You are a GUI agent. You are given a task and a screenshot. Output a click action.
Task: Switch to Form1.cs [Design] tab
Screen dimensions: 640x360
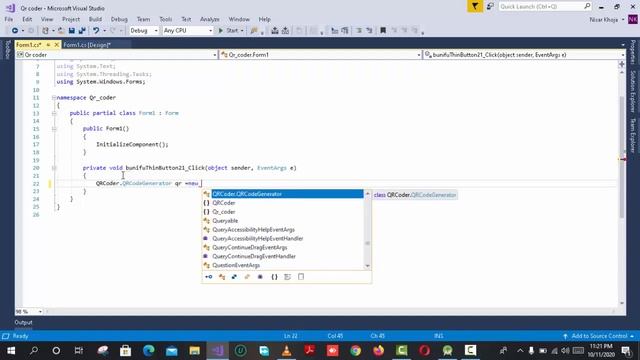click(87, 44)
